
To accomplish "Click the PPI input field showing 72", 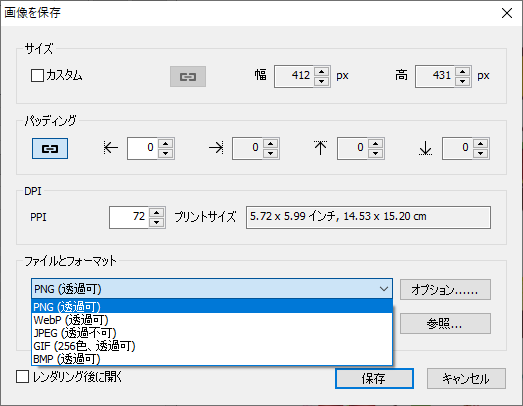I will coord(129,217).
